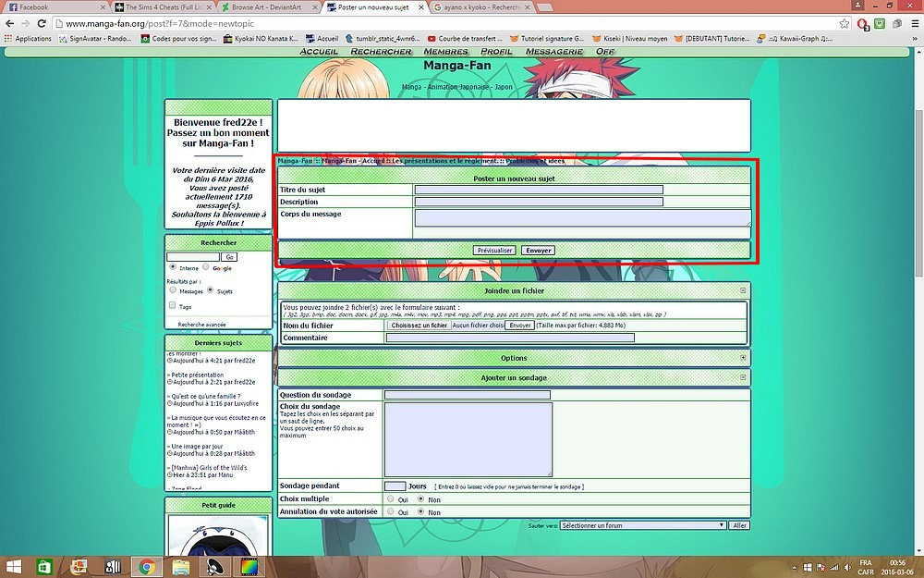Click the browser address bar URL
This screenshot has height=578, width=924.
click(160, 24)
